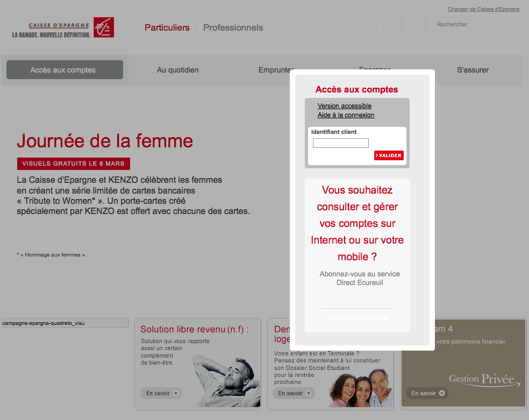Click the plus icon on Gestion Privée card
Viewport: 529px width, 420px height.
tap(442, 393)
